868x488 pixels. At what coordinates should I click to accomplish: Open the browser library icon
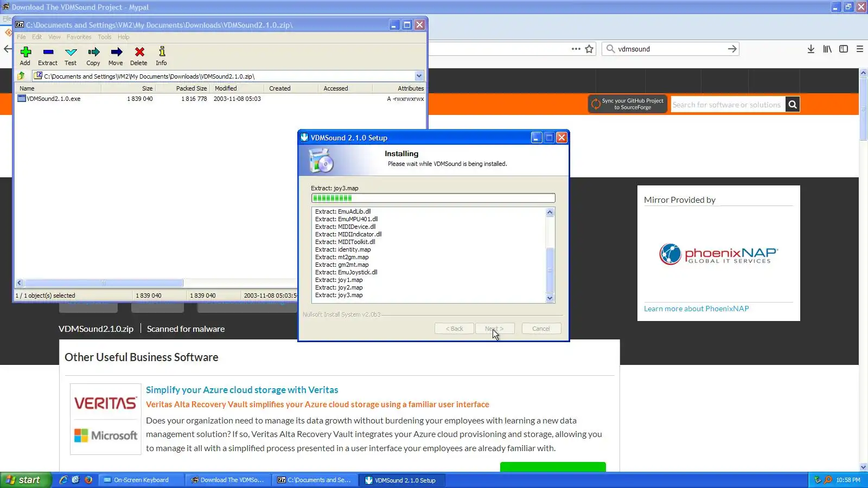(x=827, y=49)
